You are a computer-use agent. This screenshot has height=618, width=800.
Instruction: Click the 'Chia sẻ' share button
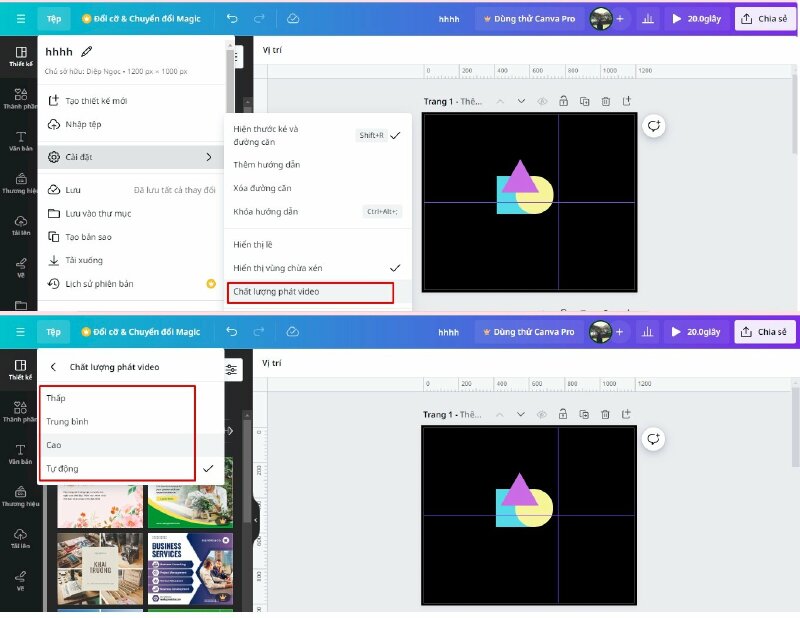coord(765,18)
